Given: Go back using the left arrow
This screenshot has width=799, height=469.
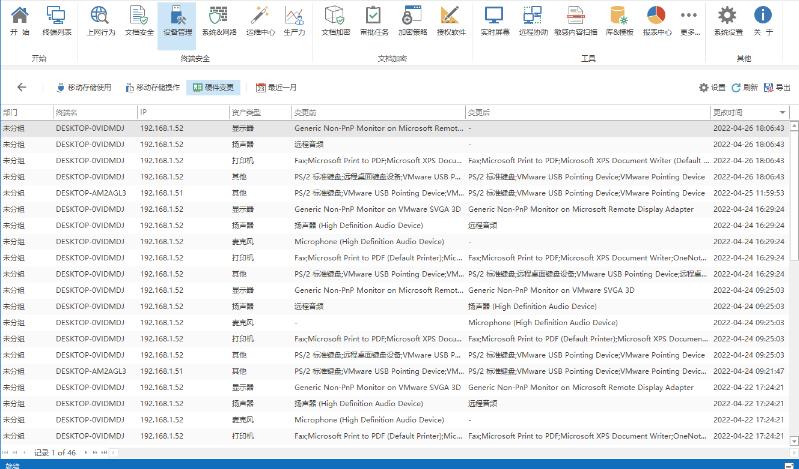Looking at the screenshot, I should tap(21, 88).
